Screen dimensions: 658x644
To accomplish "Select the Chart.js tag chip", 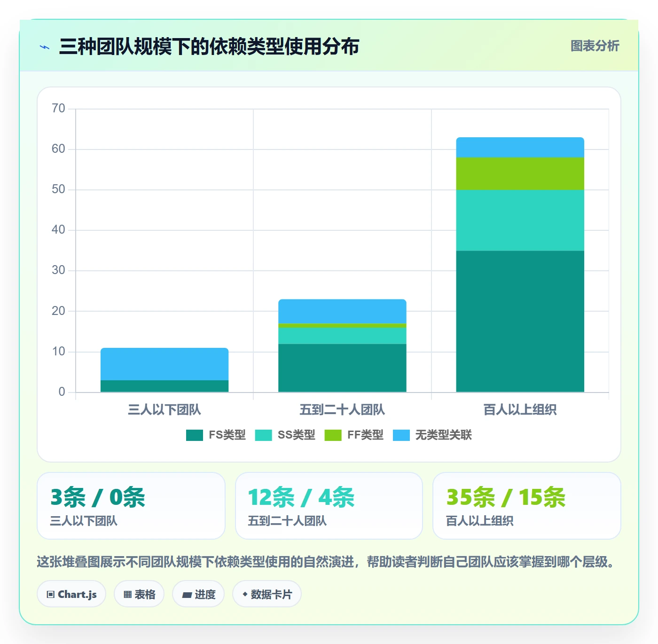I will click(x=71, y=594).
